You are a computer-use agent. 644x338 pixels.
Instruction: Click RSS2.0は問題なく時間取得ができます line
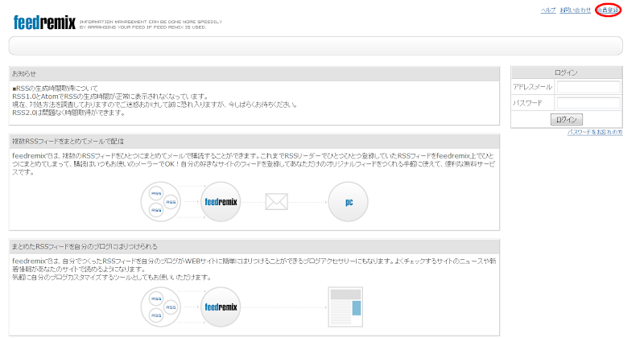[68, 113]
